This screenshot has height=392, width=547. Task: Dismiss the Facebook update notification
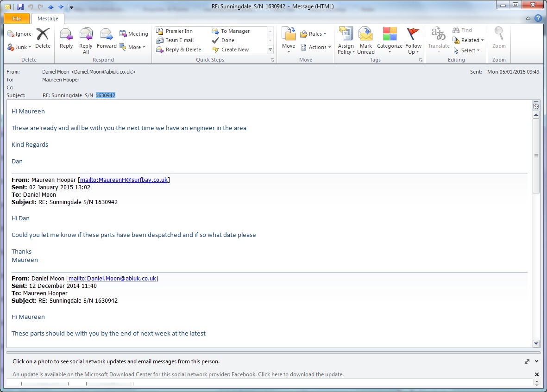537,374
